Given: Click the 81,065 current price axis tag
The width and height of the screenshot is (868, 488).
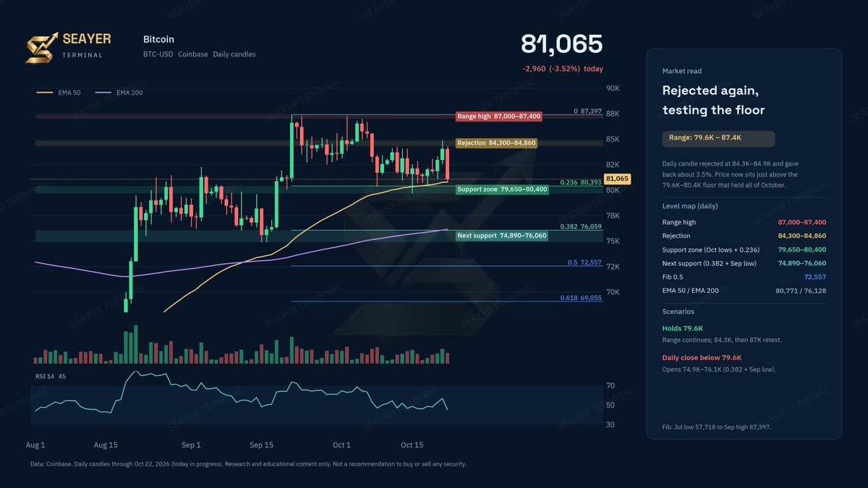Looking at the screenshot, I should [x=618, y=179].
